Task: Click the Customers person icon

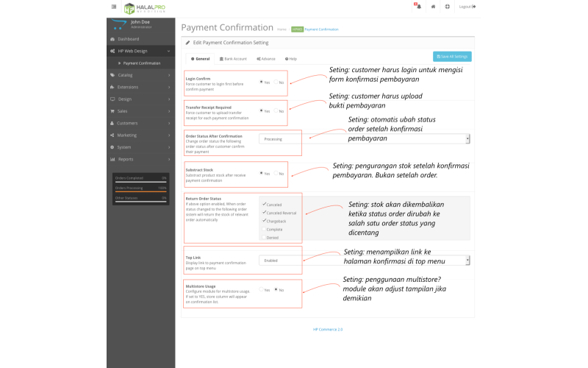Action: pos(112,123)
